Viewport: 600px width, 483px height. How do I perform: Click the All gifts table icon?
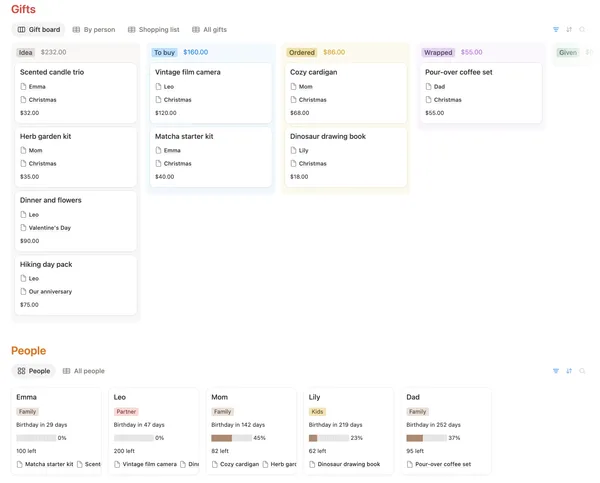point(196,29)
